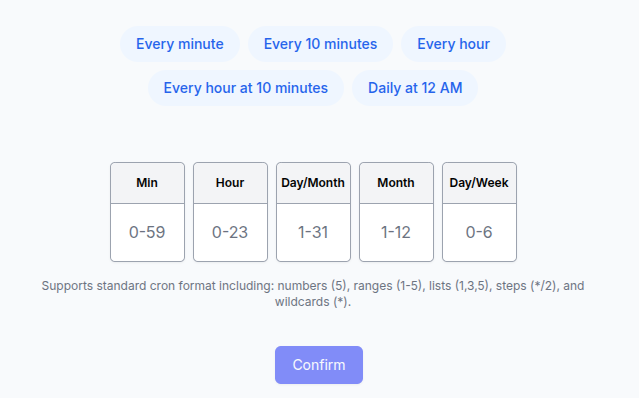Image resolution: width=639 pixels, height=398 pixels.
Task: Focus the Day/Month field showing 1-31
Action: tap(313, 232)
